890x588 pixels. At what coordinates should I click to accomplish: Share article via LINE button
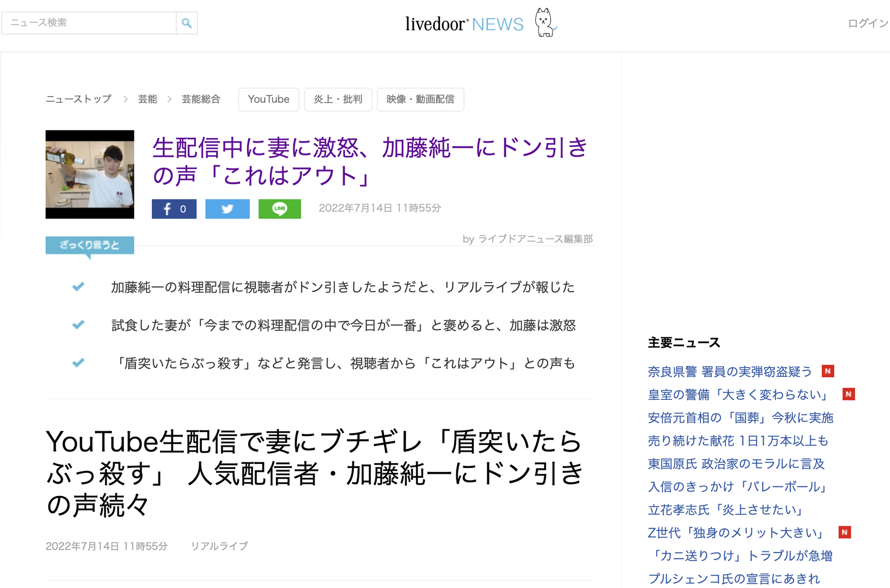(280, 209)
